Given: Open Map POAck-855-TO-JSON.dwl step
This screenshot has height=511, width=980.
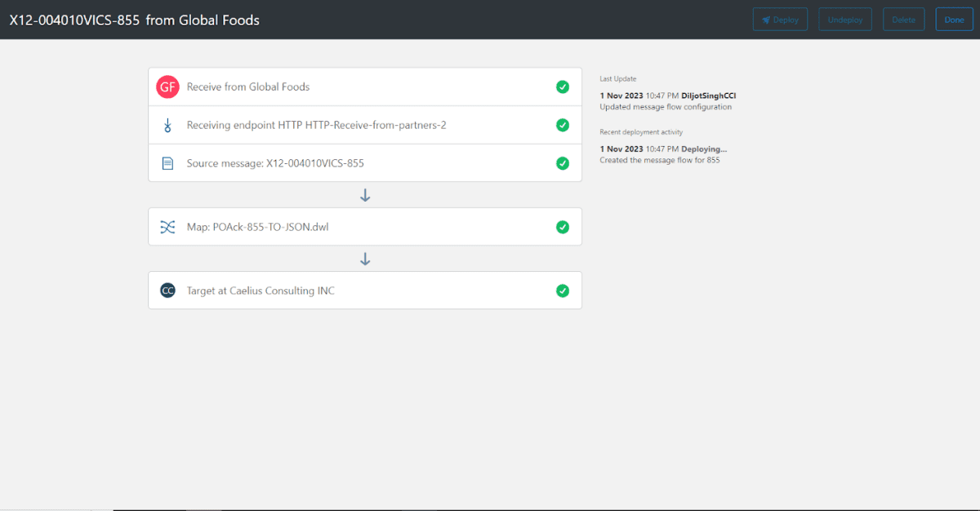Looking at the screenshot, I should click(365, 227).
